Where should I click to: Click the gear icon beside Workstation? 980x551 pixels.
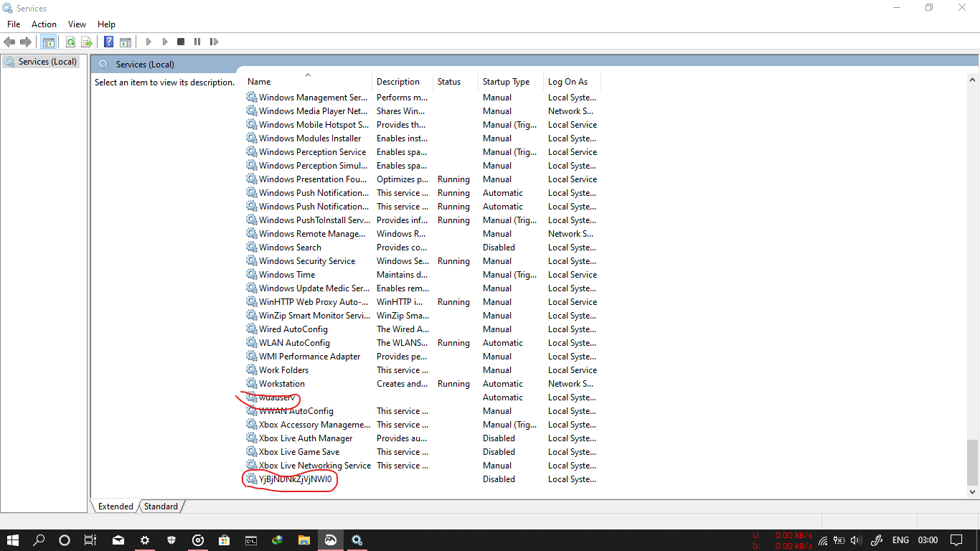point(251,384)
